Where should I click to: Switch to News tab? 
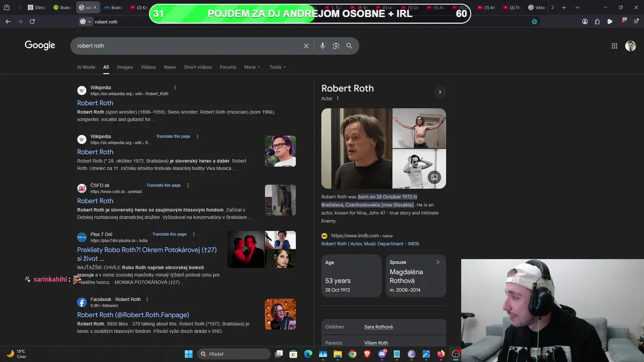point(170,67)
